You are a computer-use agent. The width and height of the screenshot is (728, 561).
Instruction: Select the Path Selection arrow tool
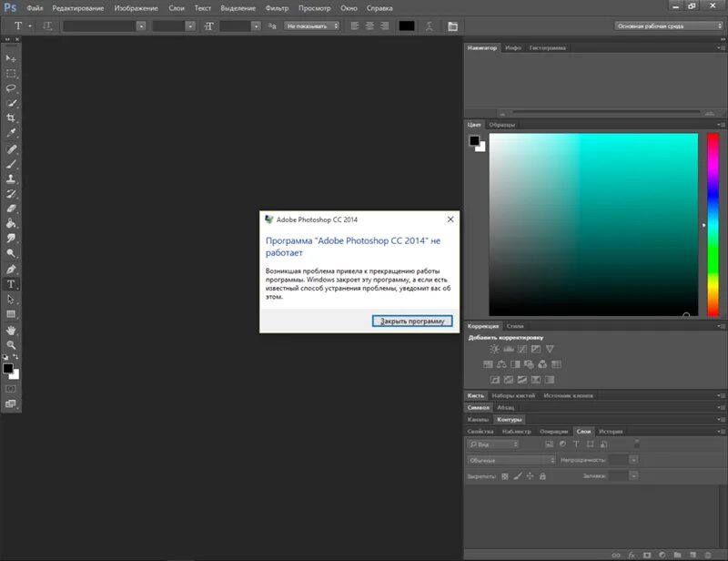pos(11,300)
